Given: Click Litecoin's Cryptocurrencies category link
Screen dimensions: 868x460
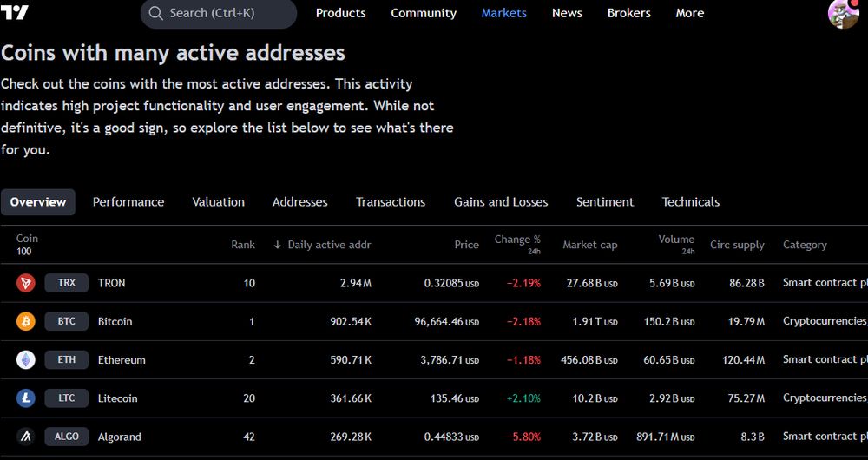Looking at the screenshot, I should pos(825,398).
